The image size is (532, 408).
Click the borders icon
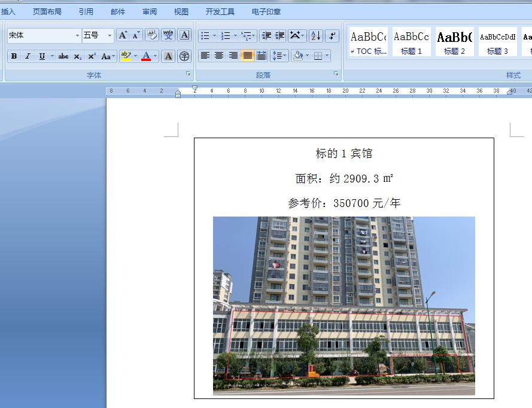pyautogui.click(x=318, y=56)
